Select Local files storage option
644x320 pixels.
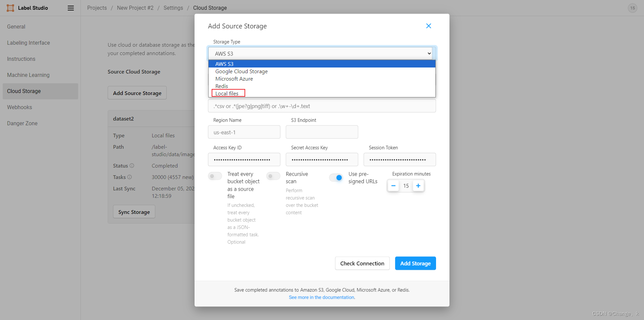322,93
